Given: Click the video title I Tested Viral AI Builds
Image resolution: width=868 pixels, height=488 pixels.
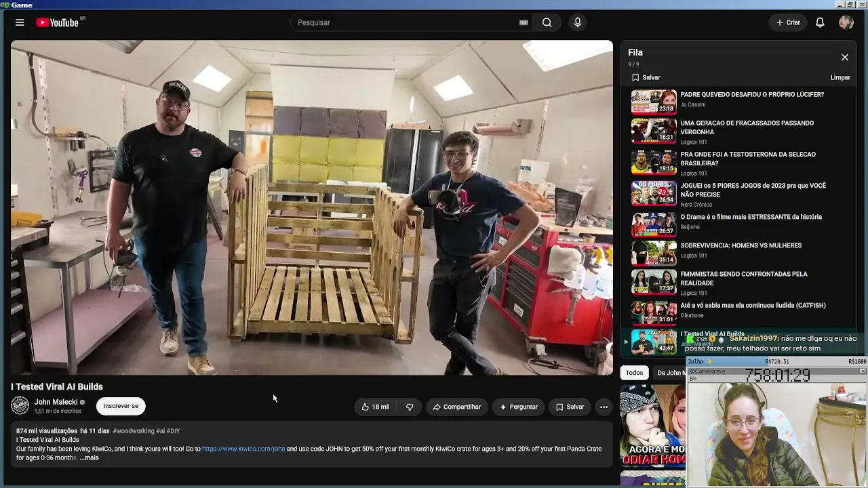Looking at the screenshot, I should point(57,387).
